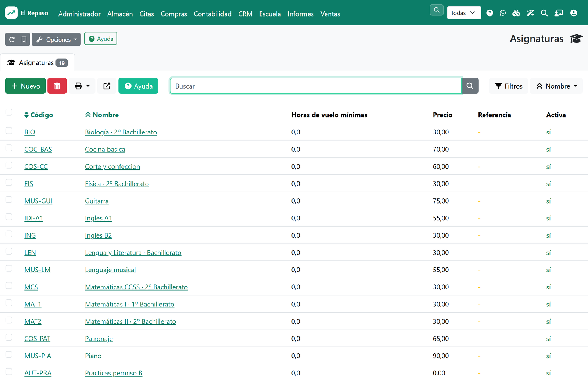Viewport: 588px width, 378px height.
Task: Click the 90,00 price in the Piano row
Action: (441, 356)
